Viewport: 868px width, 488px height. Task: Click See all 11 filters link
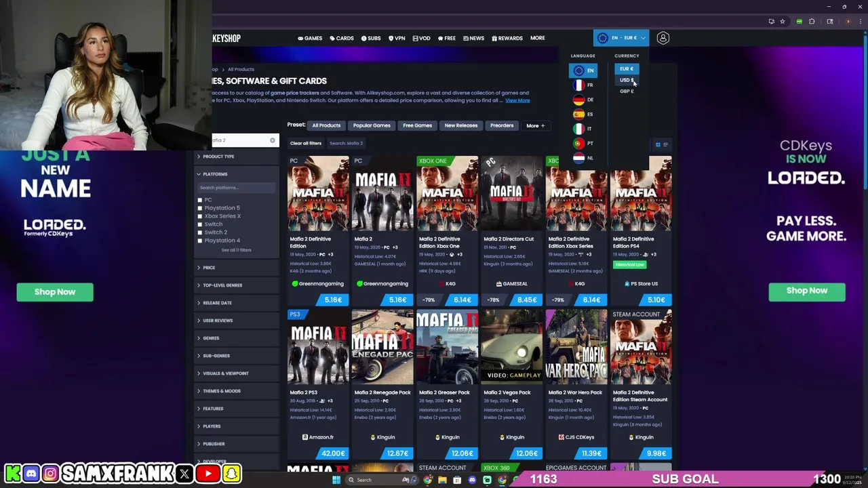tap(236, 250)
